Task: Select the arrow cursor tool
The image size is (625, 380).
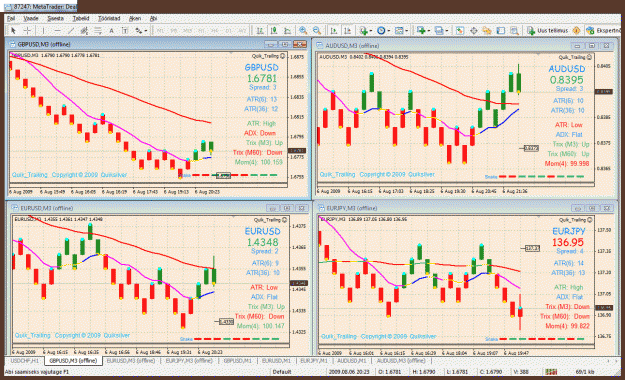Action: click(14, 31)
